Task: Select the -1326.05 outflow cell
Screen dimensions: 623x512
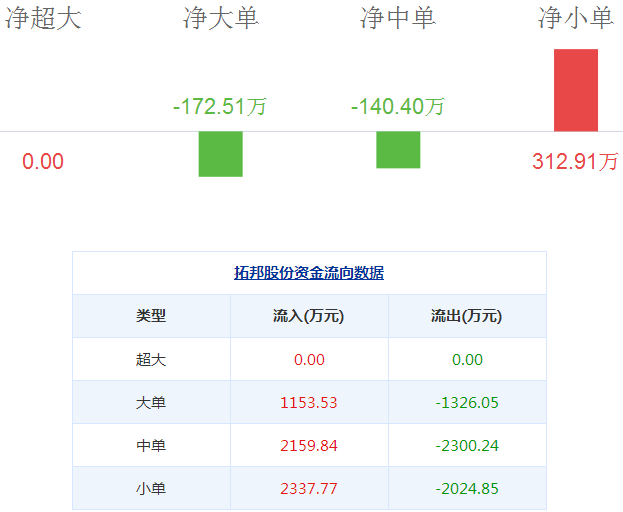Action: click(467, 403)
